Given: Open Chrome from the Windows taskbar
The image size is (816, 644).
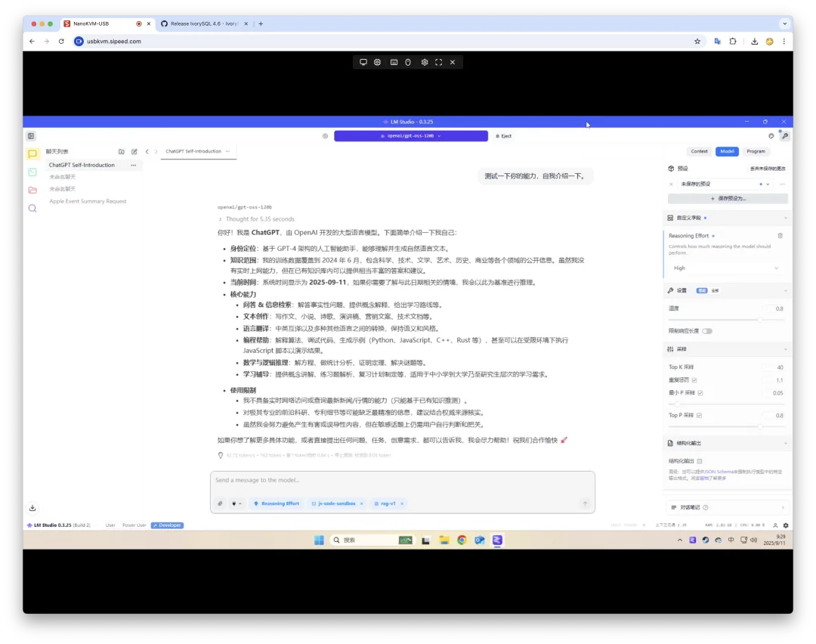Looking at the screenshot, I should 462,540.
